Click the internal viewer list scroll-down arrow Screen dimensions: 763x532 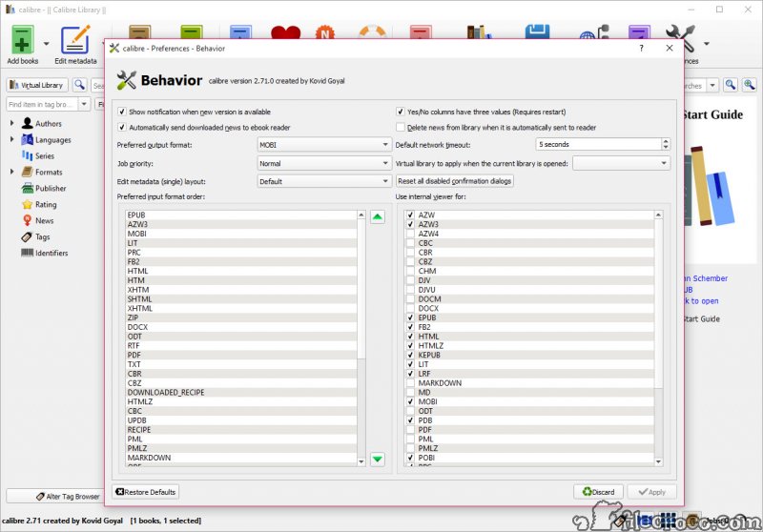658,462
